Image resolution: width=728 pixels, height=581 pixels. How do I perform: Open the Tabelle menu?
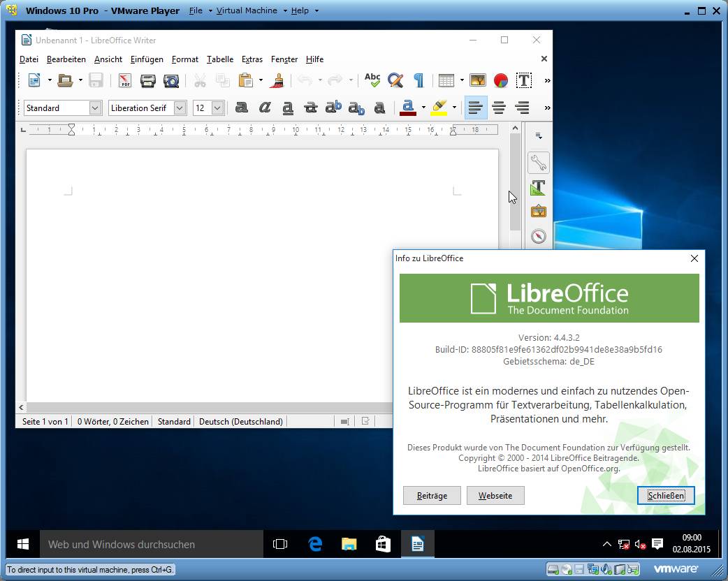point(220,59)
